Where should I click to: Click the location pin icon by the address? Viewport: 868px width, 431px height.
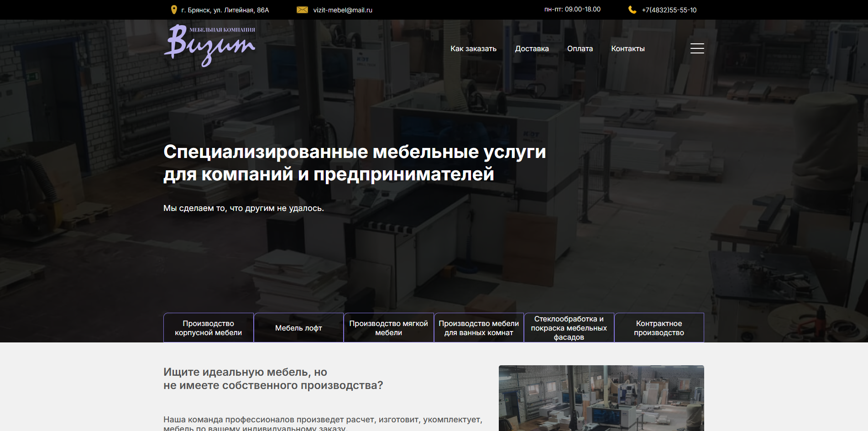tap(174, 10)
